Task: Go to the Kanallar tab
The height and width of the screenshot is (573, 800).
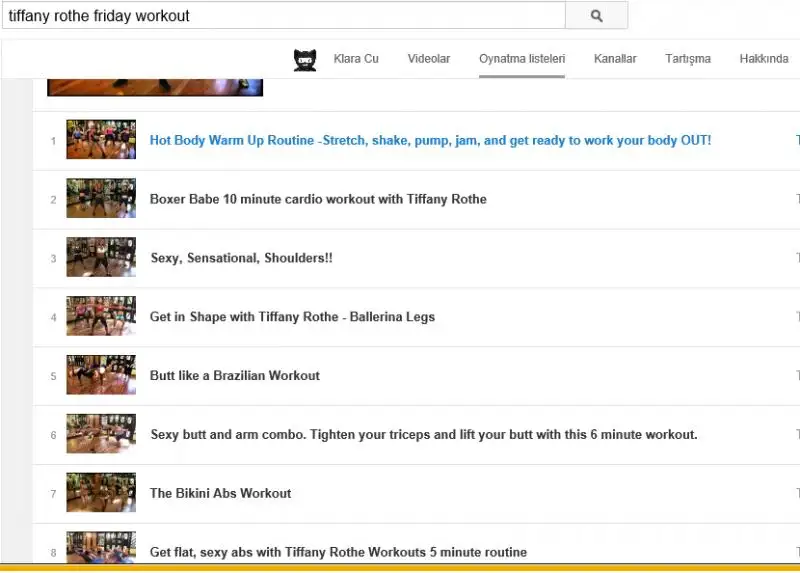Action: tap(615, 59)
